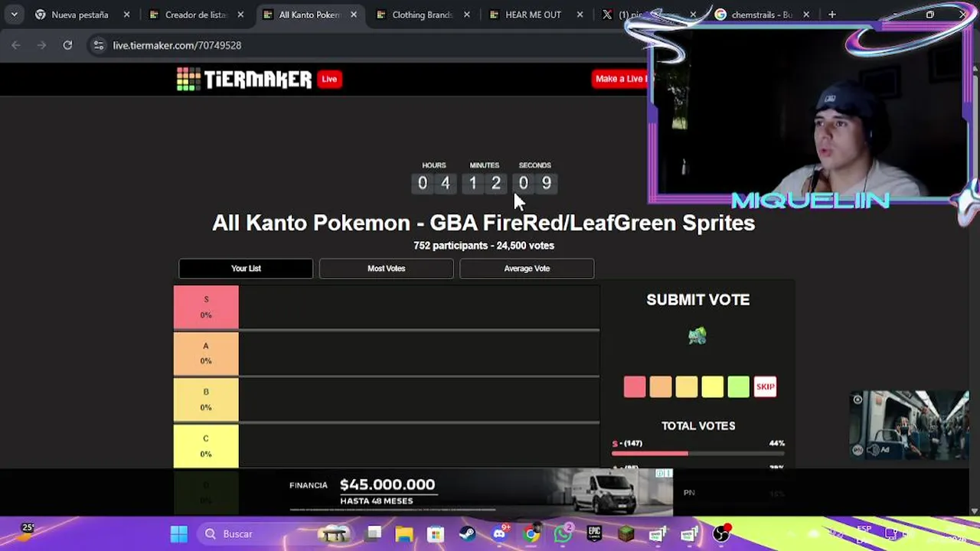Click the countdown timer seconds digits
Screen dimensions: 980x551
pyautogui.click(x=535, y=183)
